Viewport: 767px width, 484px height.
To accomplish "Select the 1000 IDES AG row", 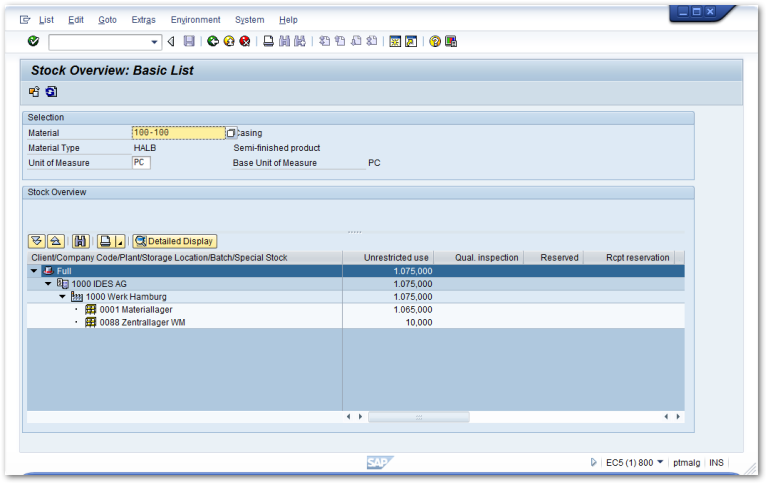I will click(356, 283).
